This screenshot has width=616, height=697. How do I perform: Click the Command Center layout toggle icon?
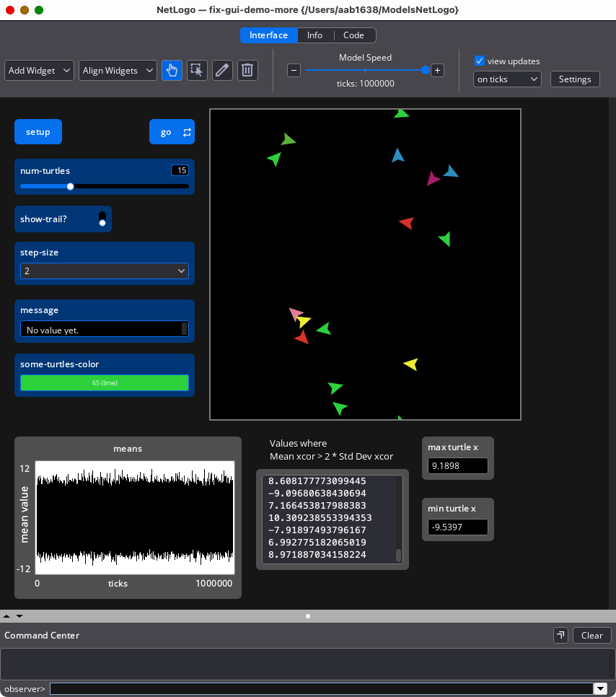pos(560,635)
